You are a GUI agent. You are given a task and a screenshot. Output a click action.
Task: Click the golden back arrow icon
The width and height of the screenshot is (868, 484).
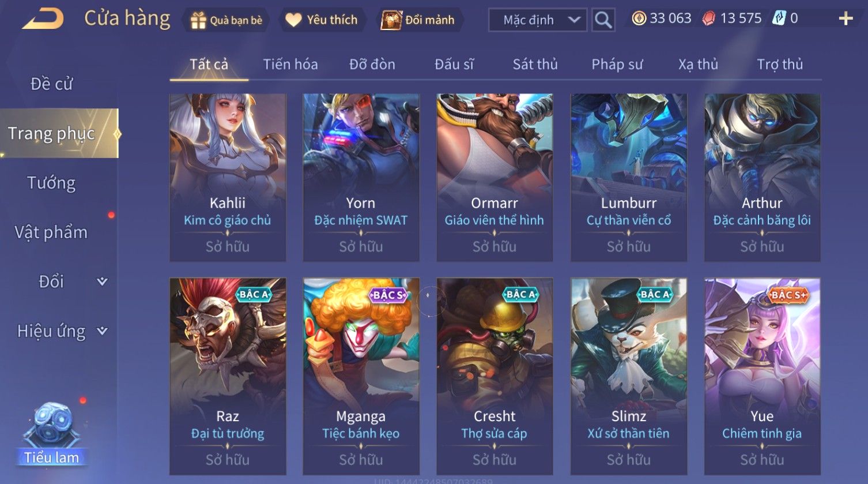point(43,18)
